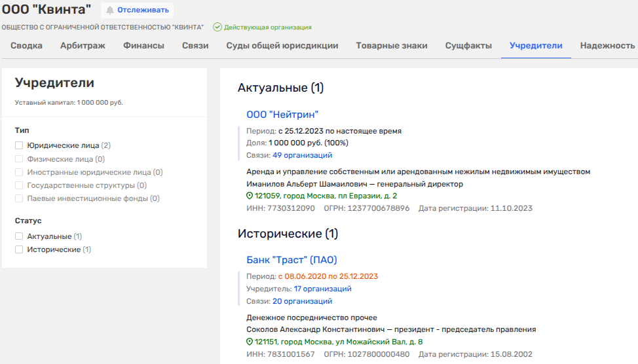Open the Сводка tab
Viewport: 638px width, 364px height.
click(26, 46)
